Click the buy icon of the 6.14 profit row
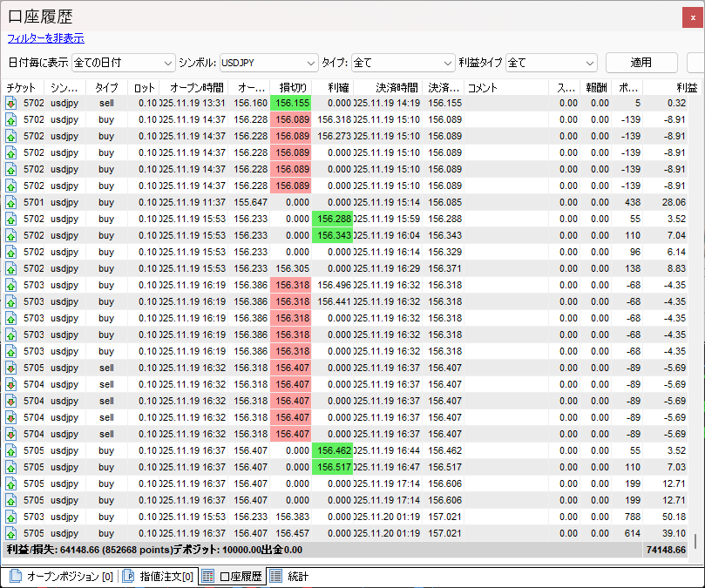The image size is (705, 588). coord(11,252)
